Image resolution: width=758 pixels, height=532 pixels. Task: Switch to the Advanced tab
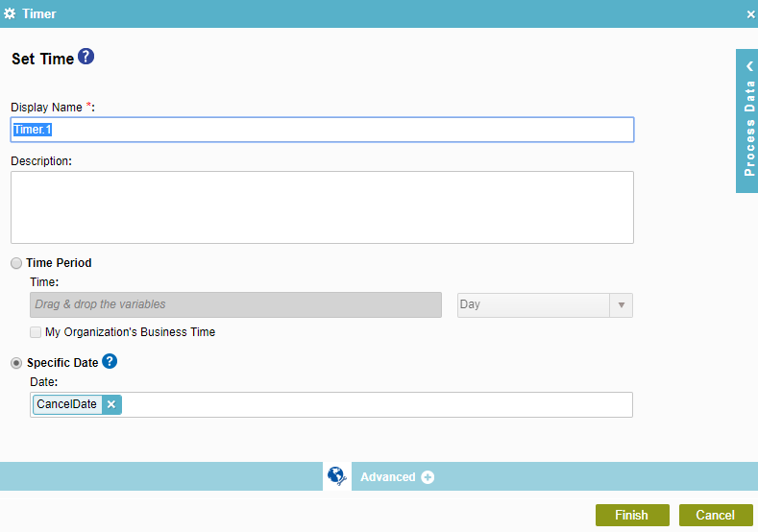388,477
